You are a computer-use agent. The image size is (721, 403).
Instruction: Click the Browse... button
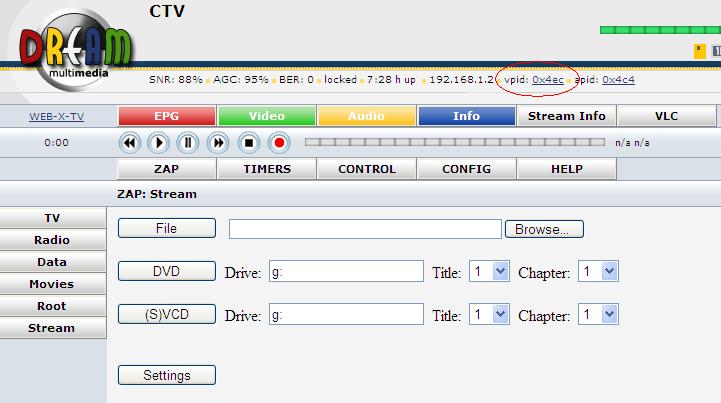(544, 229)
